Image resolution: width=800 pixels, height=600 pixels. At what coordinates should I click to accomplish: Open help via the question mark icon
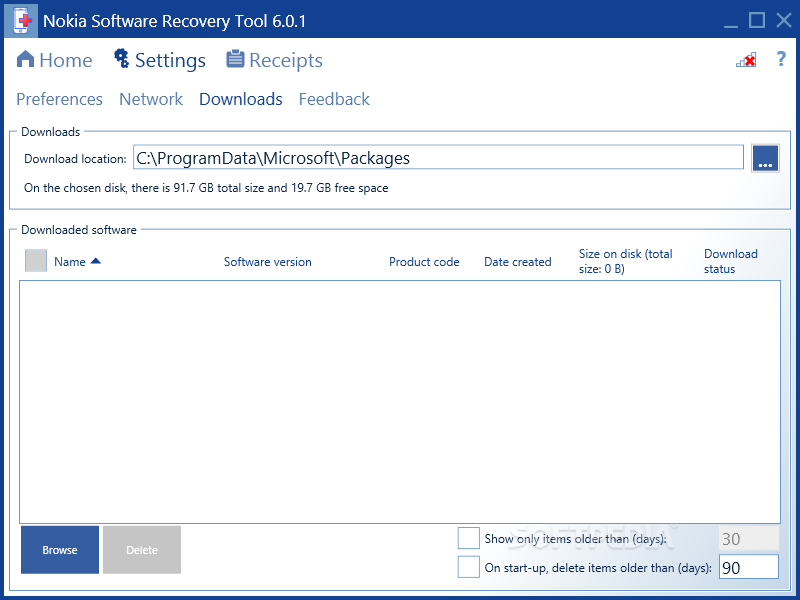click(781, 59)
